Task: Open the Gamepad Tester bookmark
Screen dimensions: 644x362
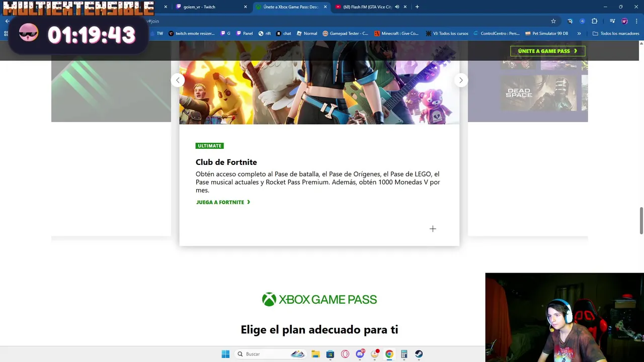Action: 345,34
